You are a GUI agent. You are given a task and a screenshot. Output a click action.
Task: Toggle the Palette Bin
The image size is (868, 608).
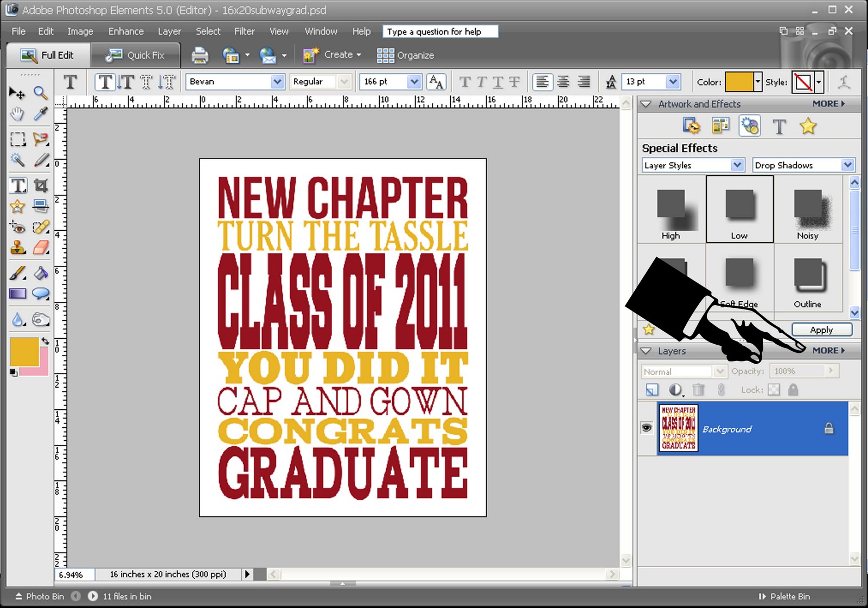pos(784,596)
